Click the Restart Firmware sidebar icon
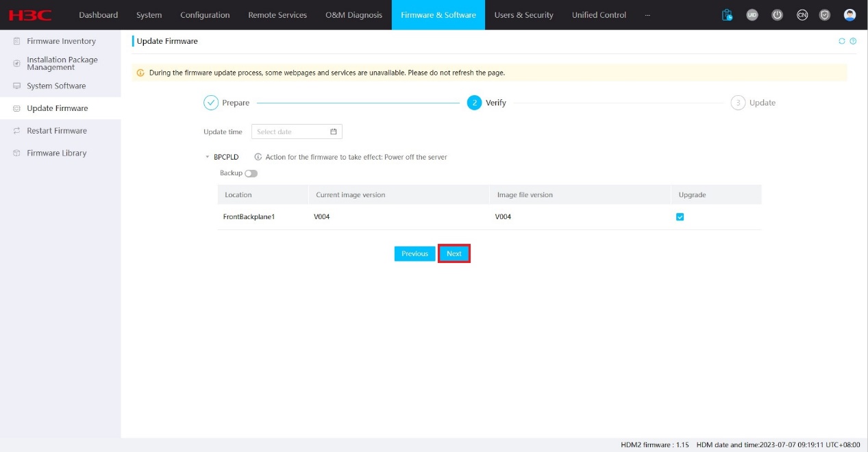The height and width of the screenshot is (452, 868). (16, 131)
